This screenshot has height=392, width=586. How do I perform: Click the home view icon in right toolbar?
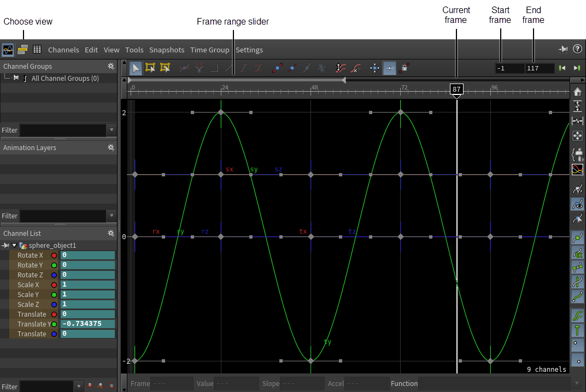coord(577,92)
